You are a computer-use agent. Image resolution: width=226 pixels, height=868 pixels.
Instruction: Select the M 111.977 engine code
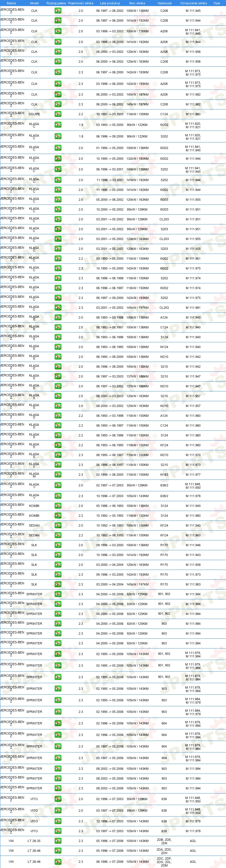point(193,474)
